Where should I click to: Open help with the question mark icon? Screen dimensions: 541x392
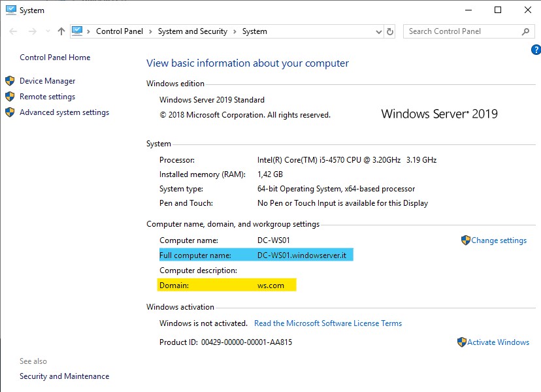pyautogui.click(x=536, y=50)
